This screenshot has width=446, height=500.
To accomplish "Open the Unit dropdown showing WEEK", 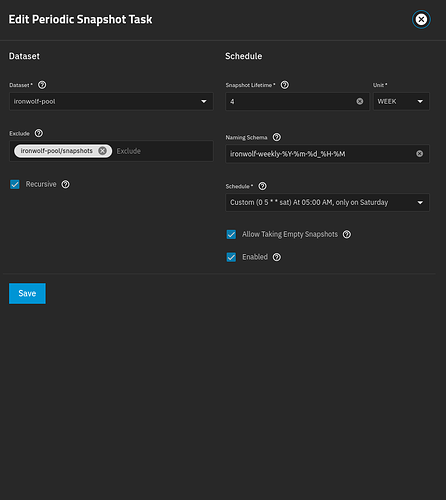I will coord(401,101).
